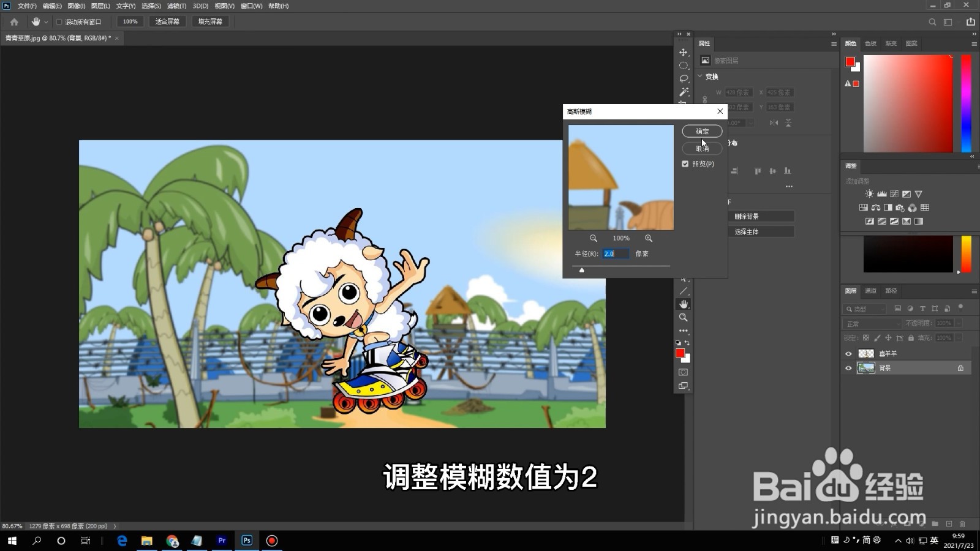The image size is (980, 551).
Task: Open the 填充 fill dropdown arrow
Action: click(x=959, y=338)
